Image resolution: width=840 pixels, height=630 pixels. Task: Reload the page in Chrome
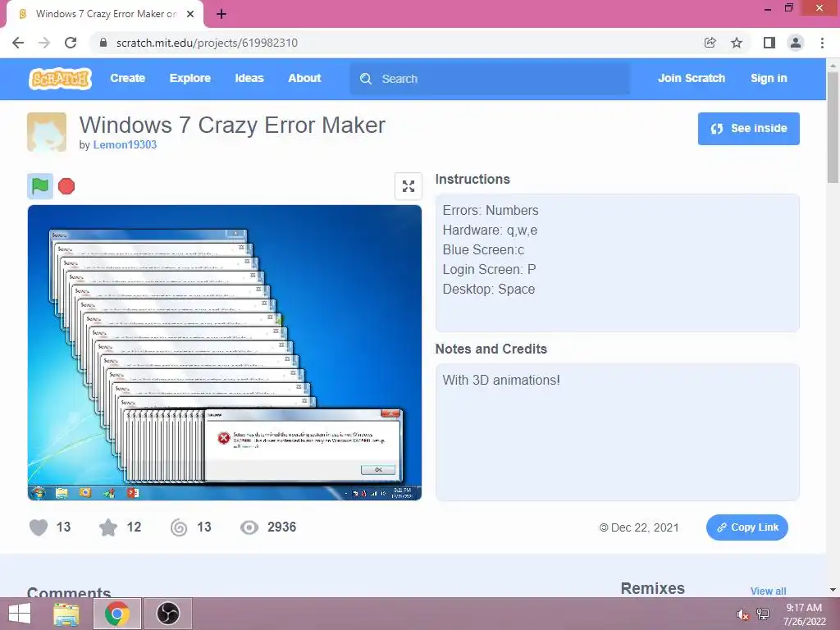click(x=71, y=43)
